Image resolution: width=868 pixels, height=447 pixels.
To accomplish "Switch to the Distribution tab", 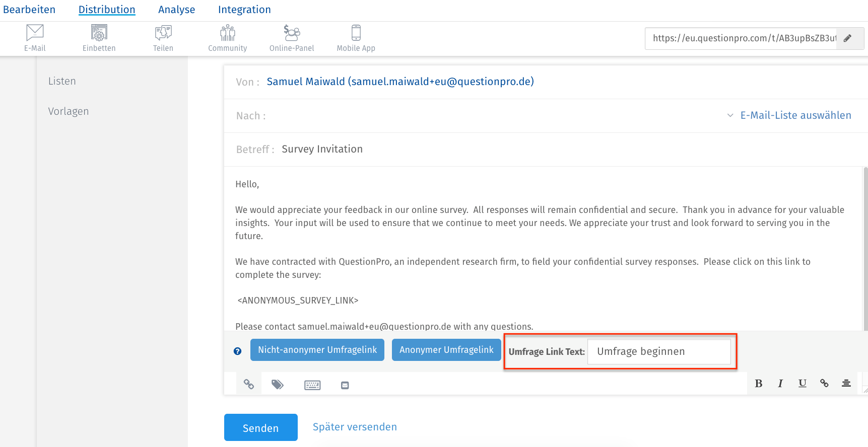I will (107, 10).
